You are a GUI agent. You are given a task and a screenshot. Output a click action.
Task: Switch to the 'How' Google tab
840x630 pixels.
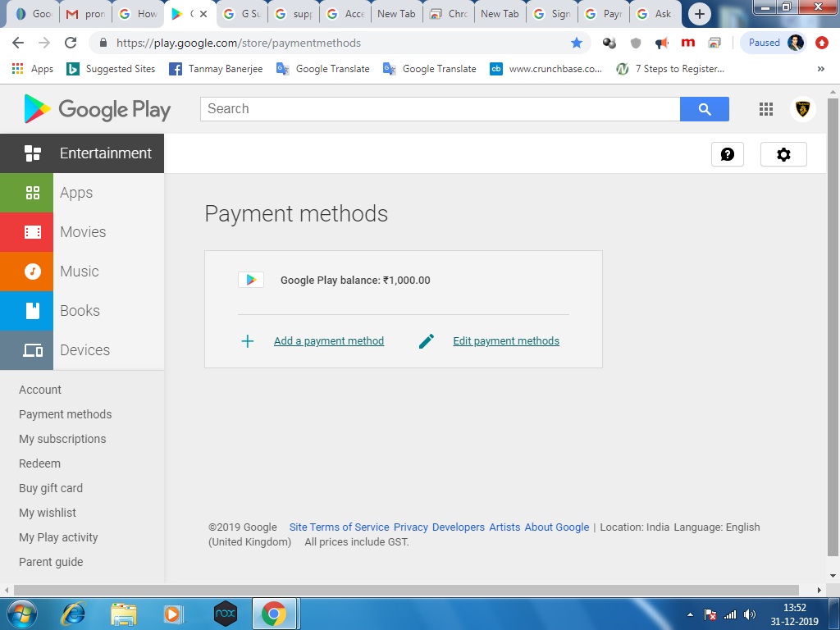138,14
